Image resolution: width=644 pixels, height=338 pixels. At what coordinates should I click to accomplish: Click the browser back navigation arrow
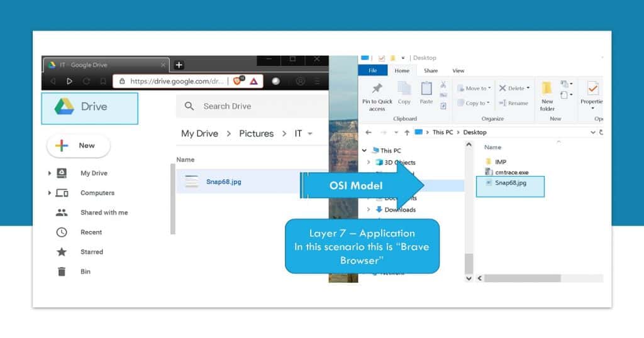click(x=53, y=81)
